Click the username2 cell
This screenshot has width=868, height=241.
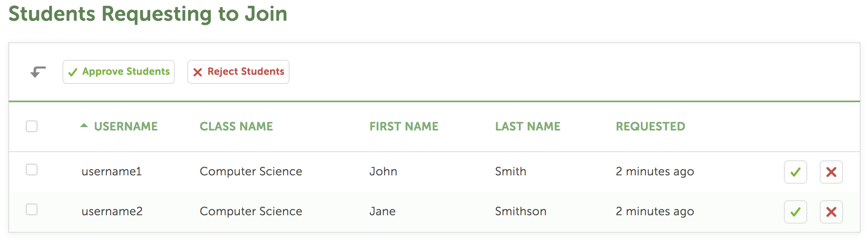click(112, 211)
